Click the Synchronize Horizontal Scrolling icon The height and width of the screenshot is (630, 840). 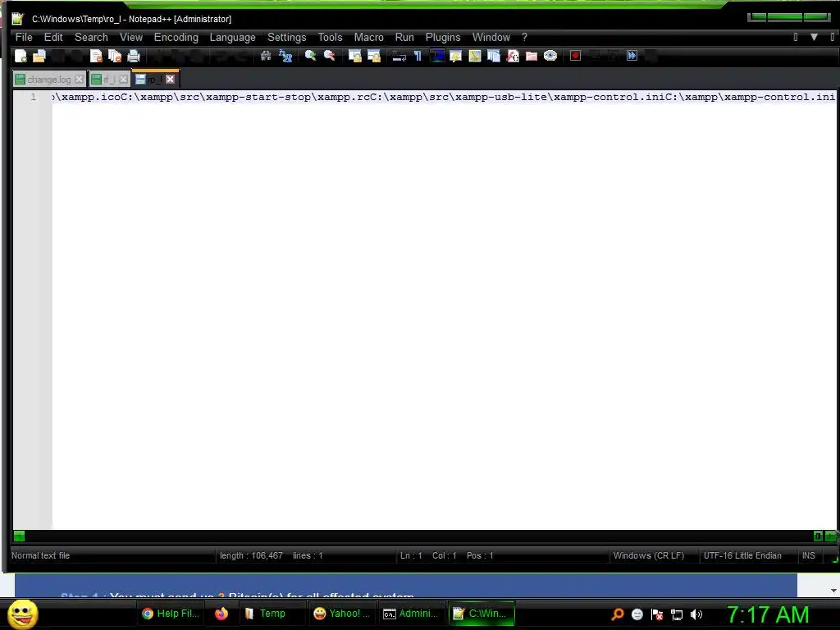tap(374, 56)
